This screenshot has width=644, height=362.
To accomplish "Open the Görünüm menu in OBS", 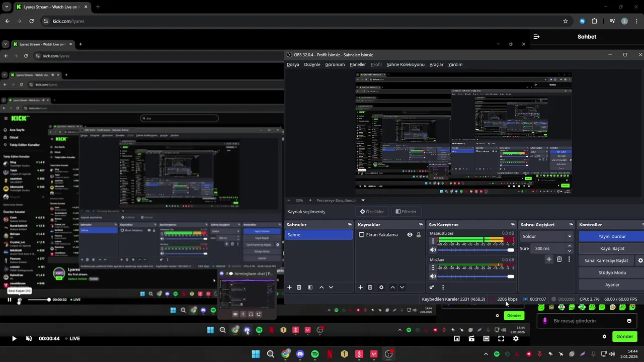I will (335, 64).
